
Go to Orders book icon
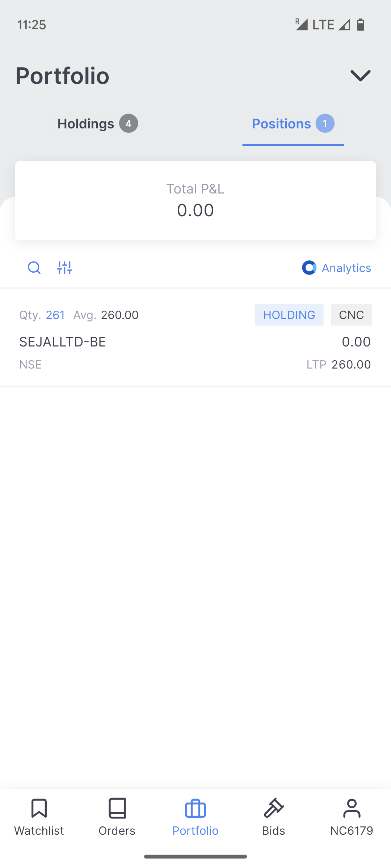coord(117,809)
